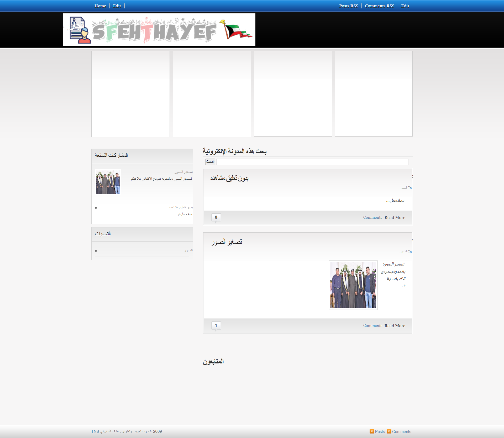Open Posts RSS top link
The height and width of the screenshot is (438, 504).
coord(349,6)
